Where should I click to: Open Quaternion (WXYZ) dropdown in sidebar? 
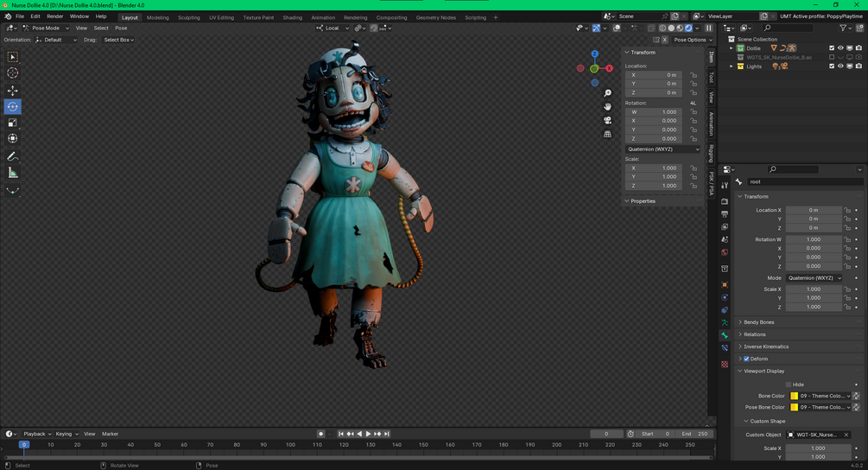click(663, 149)
